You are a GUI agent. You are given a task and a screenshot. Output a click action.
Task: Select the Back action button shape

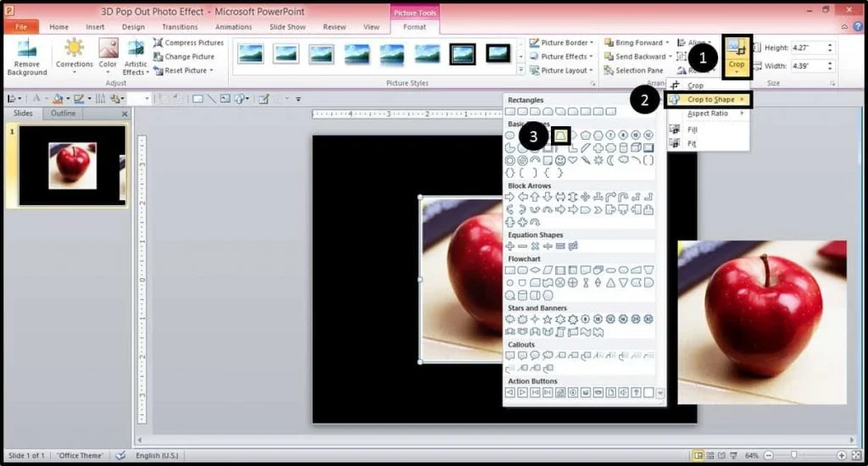pos(509,392)
